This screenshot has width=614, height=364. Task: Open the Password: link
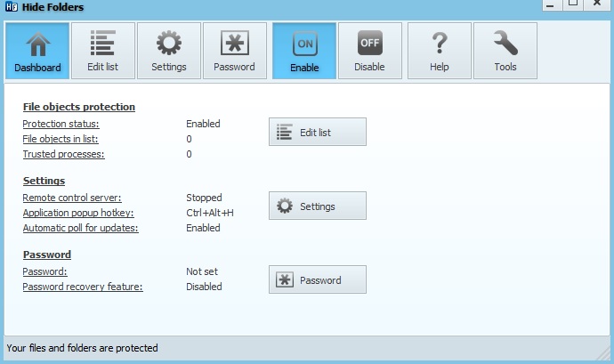coord(44,271)
